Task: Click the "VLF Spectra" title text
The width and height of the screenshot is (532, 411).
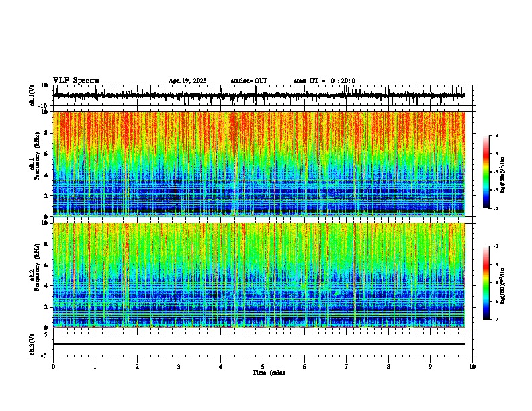Action: point(76,81)
